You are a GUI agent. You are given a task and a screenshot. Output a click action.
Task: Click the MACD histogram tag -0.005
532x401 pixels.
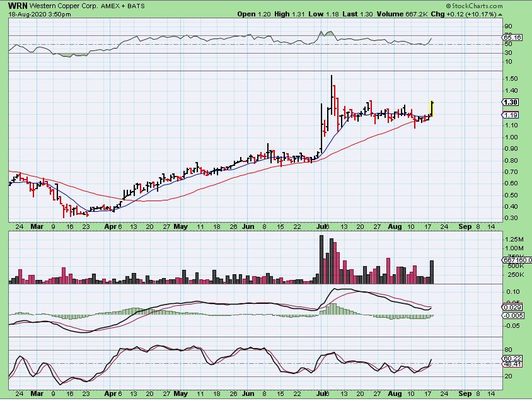tap(513, 315)
